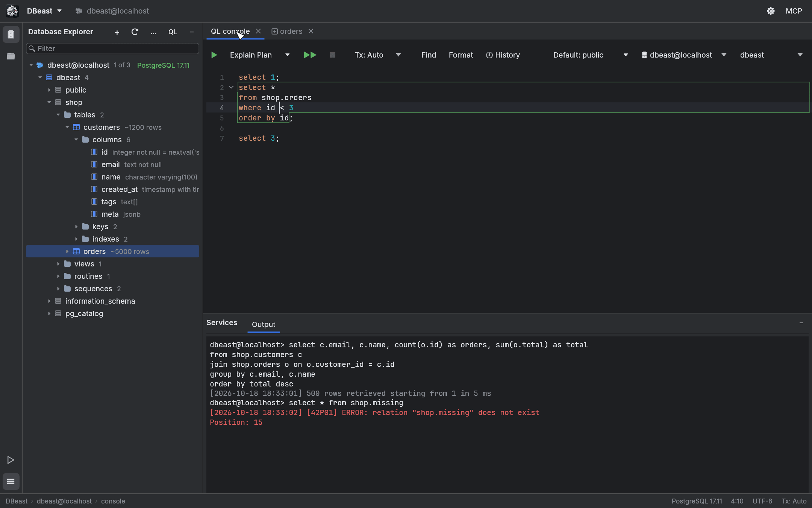Open a QL console from the explorer header

point(173,32)
